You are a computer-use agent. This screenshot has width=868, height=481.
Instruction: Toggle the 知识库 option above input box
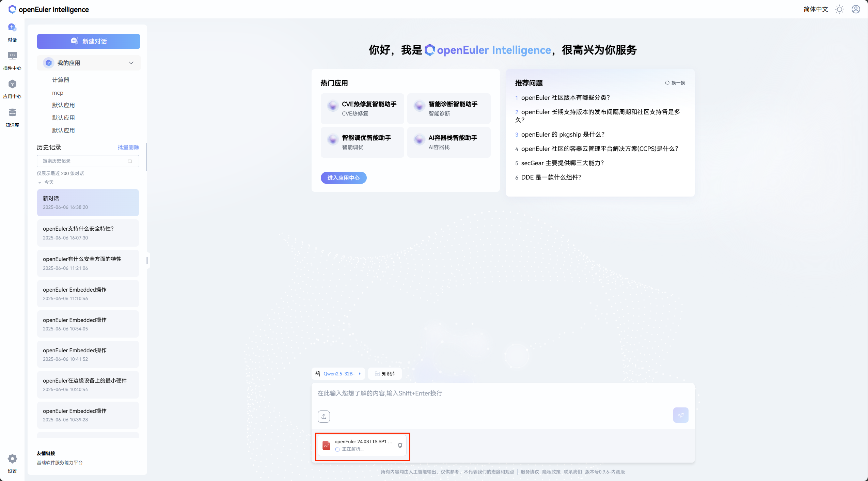[385, 374]
